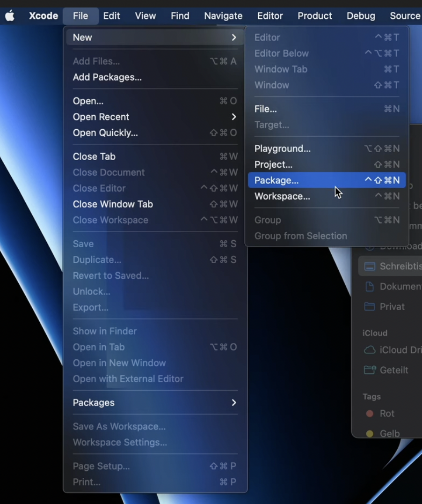Choose Open Quickly… menu entry
422x504 pixels.
[x=155, y=133]
